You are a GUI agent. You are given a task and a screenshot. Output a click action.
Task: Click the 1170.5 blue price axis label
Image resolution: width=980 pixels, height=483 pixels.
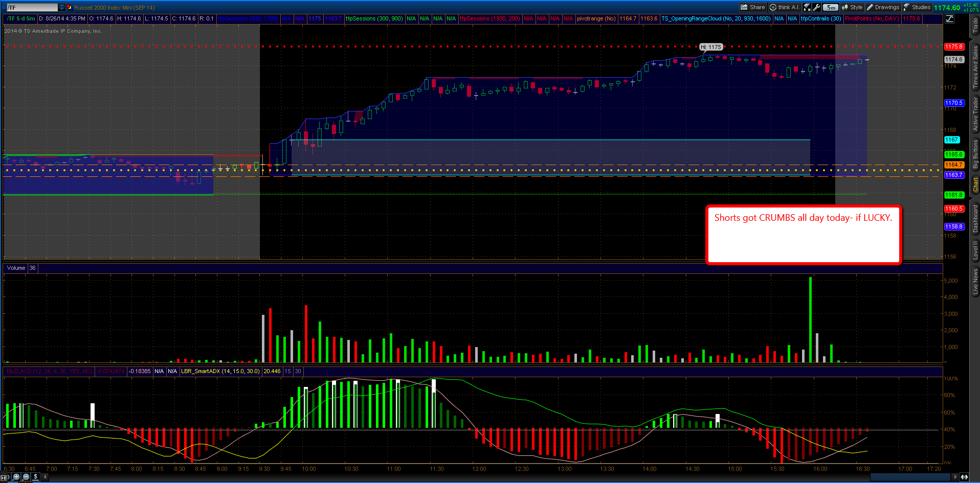coord(954,103)
